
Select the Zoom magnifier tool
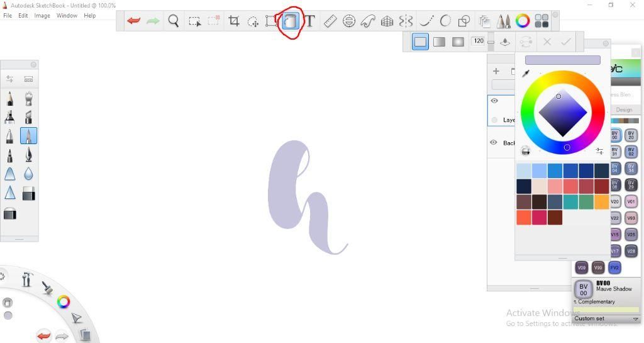click(174, 21)
